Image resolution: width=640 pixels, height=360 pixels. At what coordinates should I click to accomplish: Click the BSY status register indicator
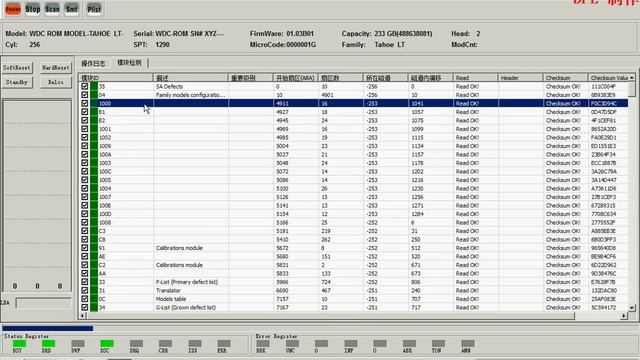click(19, 344)
